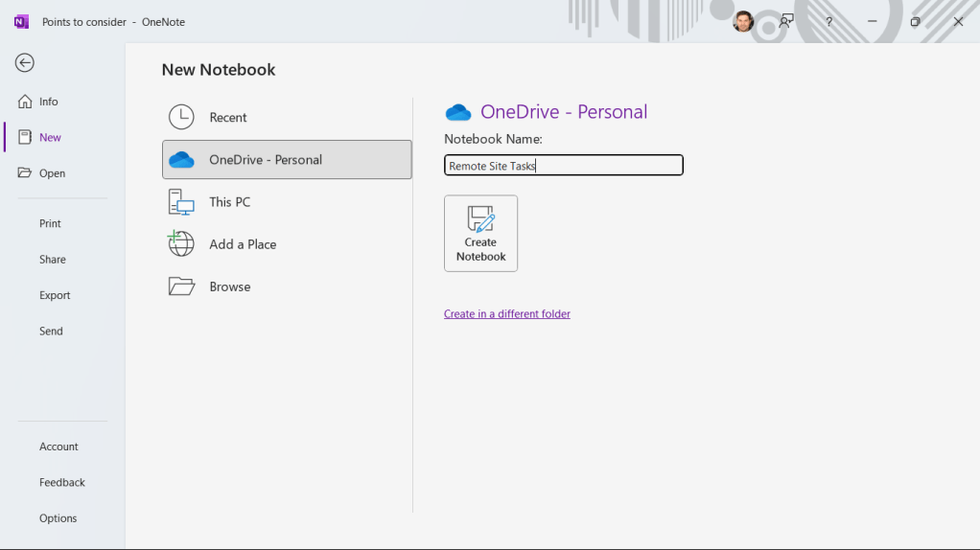
Task: Open Help with the question mark icon
Action: point(828,21)
